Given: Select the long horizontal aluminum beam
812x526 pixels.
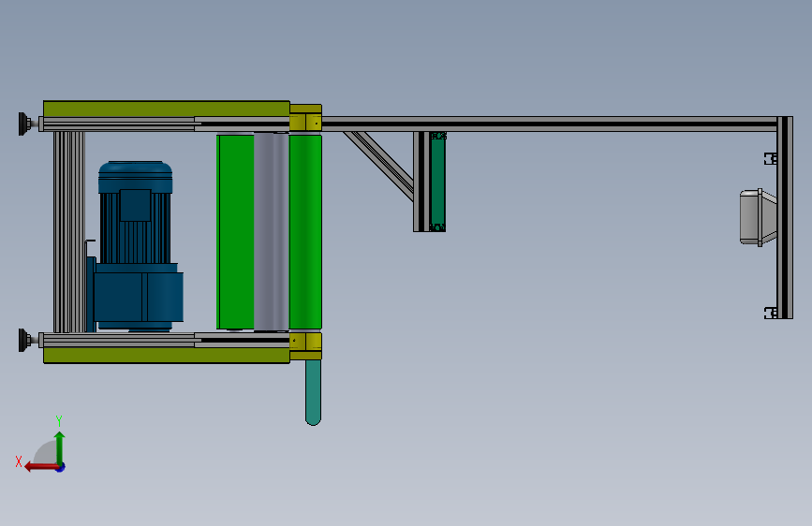Looking at the screenshot, I should 549,124.
